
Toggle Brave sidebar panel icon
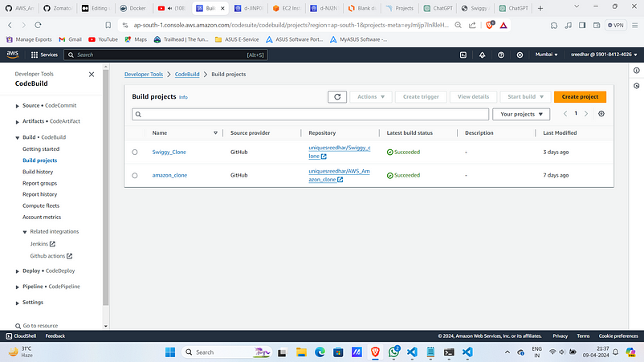pyautogui.click(x=582, y=25)
